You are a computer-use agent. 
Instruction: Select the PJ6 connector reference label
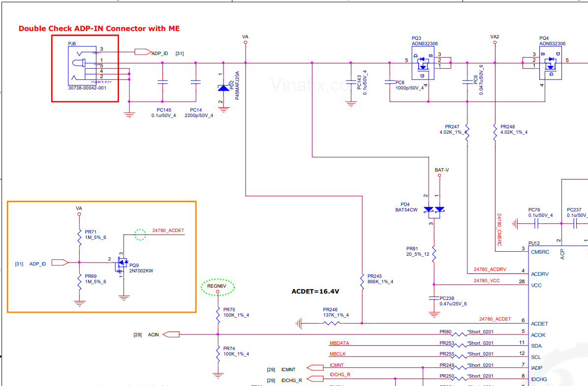point(72,43)
